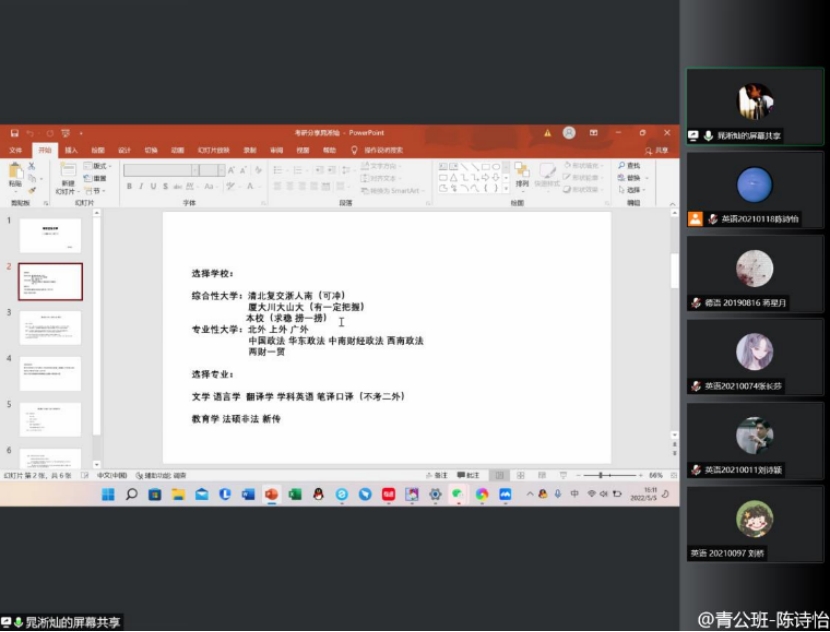Expand the Select (选择) dropdown in editing group
Screen dimensions: 830x632
[x=632, y=189]
